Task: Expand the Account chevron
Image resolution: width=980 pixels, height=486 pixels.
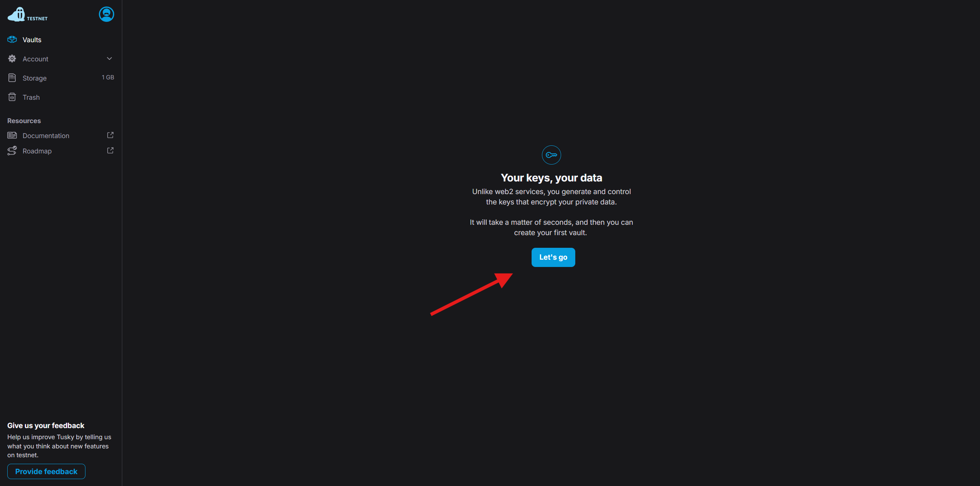Action: pos(109,59)
